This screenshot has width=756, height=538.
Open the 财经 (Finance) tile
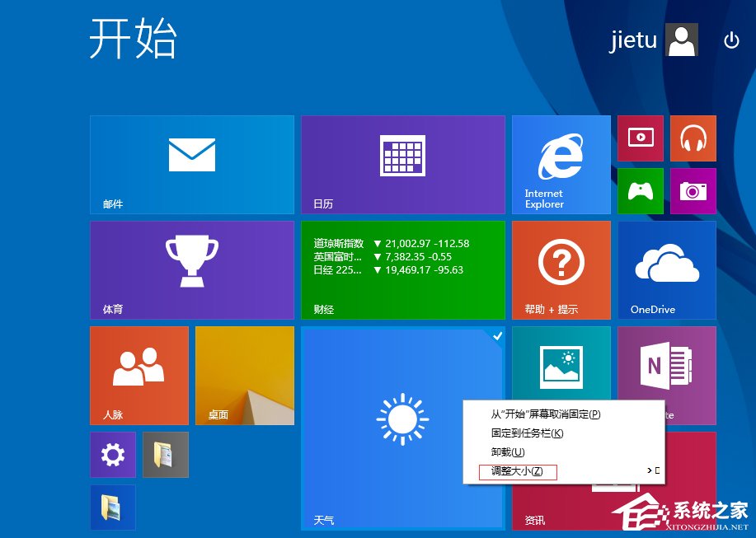[402, 269]
